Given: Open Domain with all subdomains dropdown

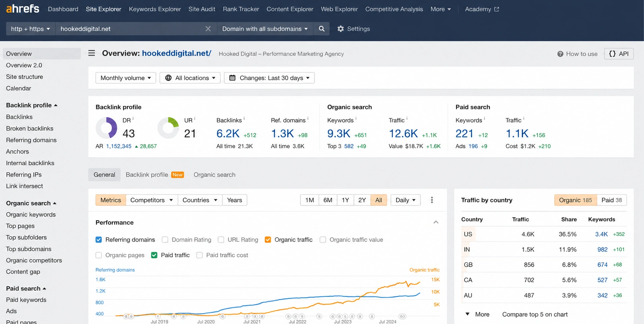Looking at the screenshot, I should coord(265,29).
